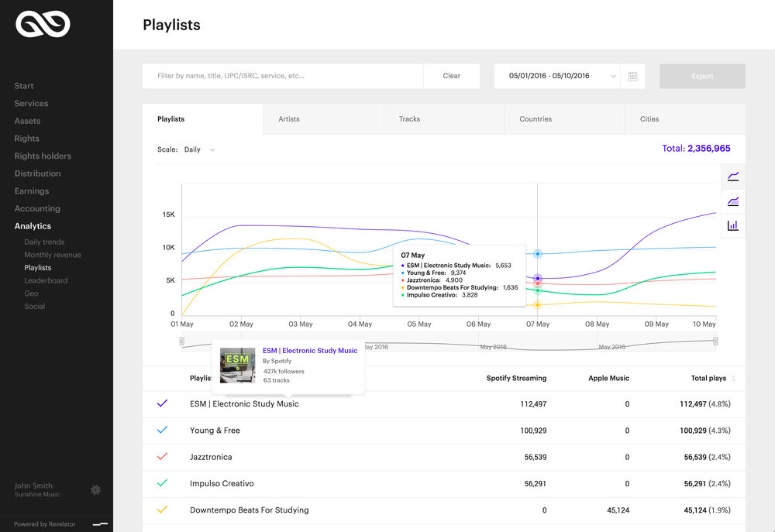Click the Revelator mark in footer
This screenshot has height=532, width=775.
[100, 524]
